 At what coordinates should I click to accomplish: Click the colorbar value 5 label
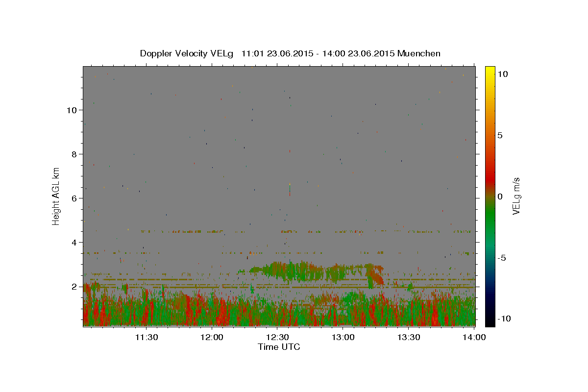coord(500,135)
